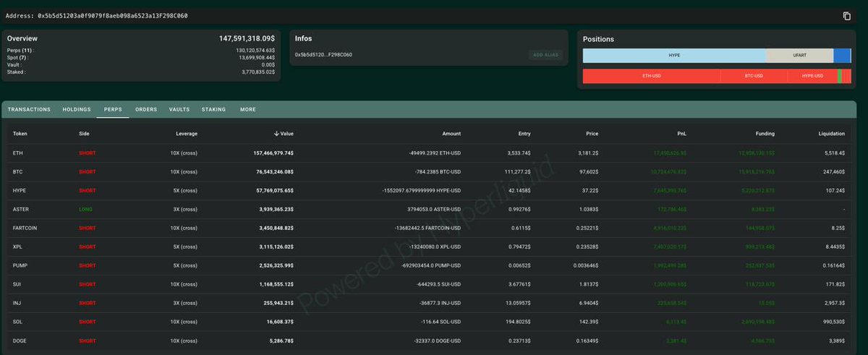Image resolution: width=868 pixels, height=355 pixels.
Task: Click the HYPE token in the table
Action: [20, 190]
